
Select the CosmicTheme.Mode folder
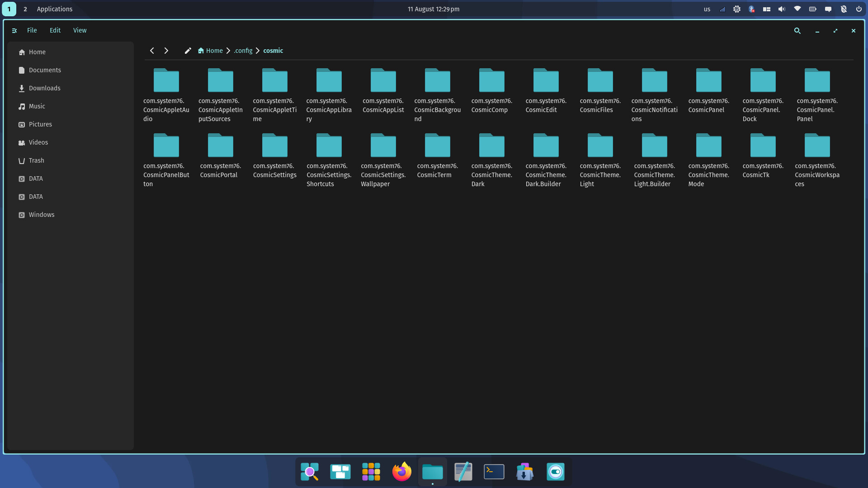709,160
